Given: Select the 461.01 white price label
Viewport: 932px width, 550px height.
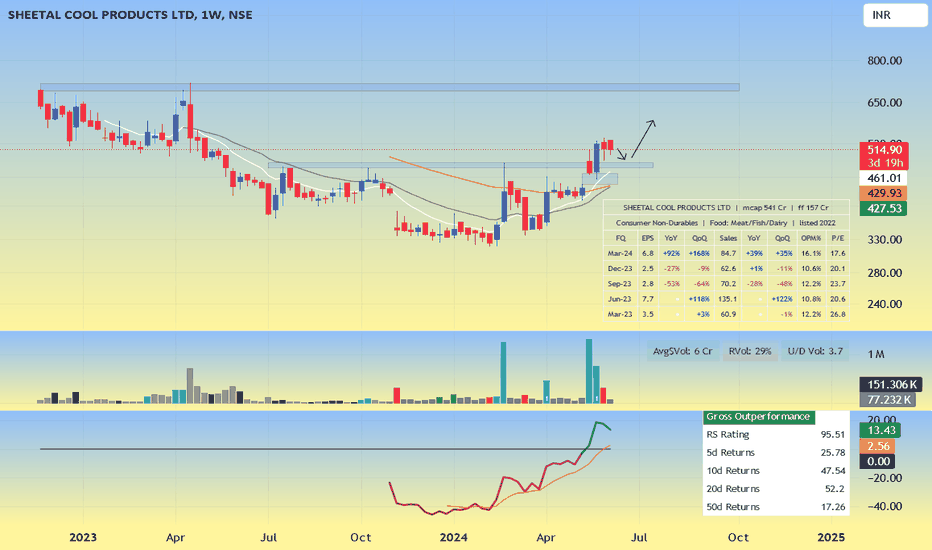Looking at the screenshot, I should pos(884,178).
